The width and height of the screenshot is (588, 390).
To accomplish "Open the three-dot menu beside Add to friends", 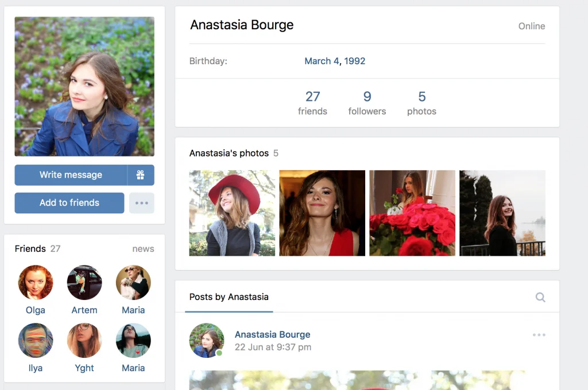I will click(x=142, y=203).
